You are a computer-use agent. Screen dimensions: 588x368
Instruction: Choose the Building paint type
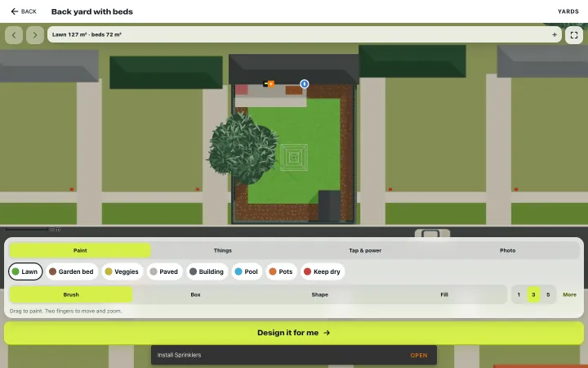click(x=207, y=272)
